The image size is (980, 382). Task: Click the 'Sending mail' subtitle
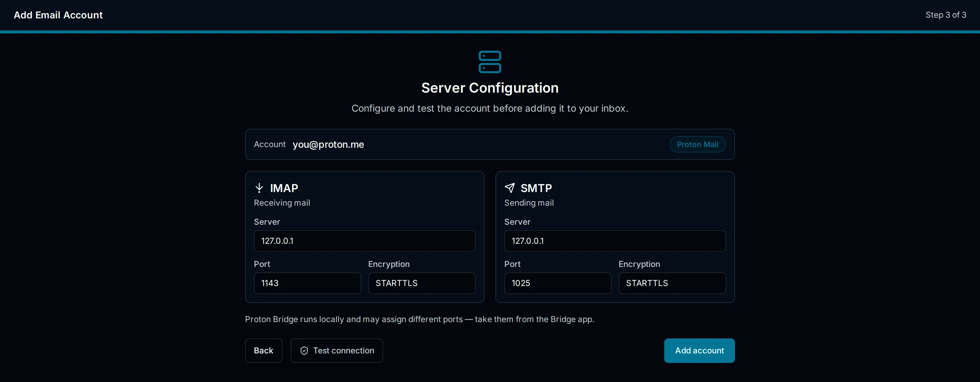click(x=529, y=203)
